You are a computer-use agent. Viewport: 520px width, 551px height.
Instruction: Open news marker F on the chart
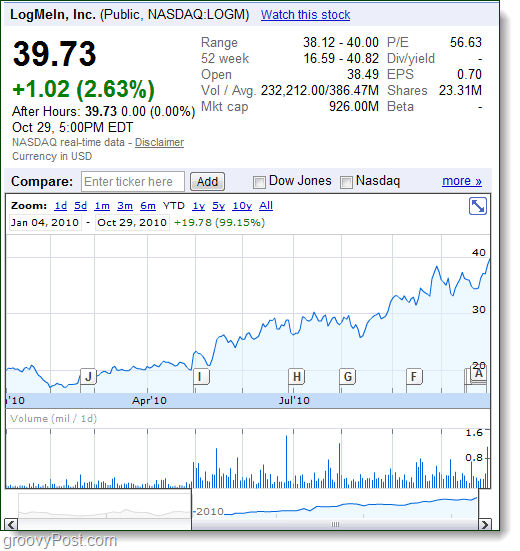tap(414, 376)
